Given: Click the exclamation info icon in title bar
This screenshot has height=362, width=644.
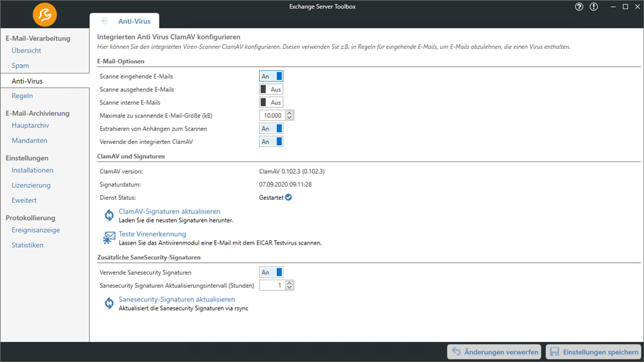Looking at the screenshot, I should (594, 7).
